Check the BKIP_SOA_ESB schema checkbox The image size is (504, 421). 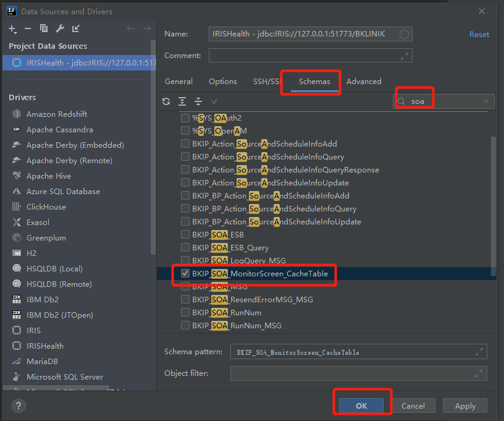185,234
